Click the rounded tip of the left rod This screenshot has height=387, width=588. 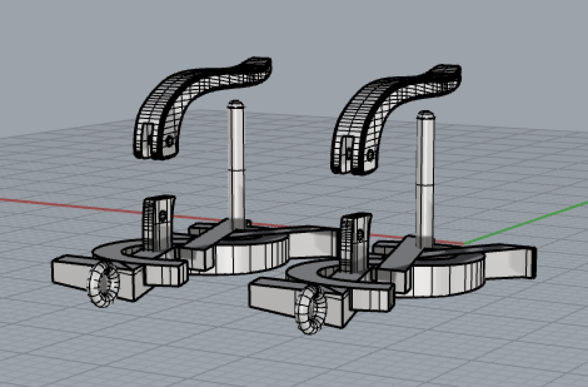pos(236,103)
